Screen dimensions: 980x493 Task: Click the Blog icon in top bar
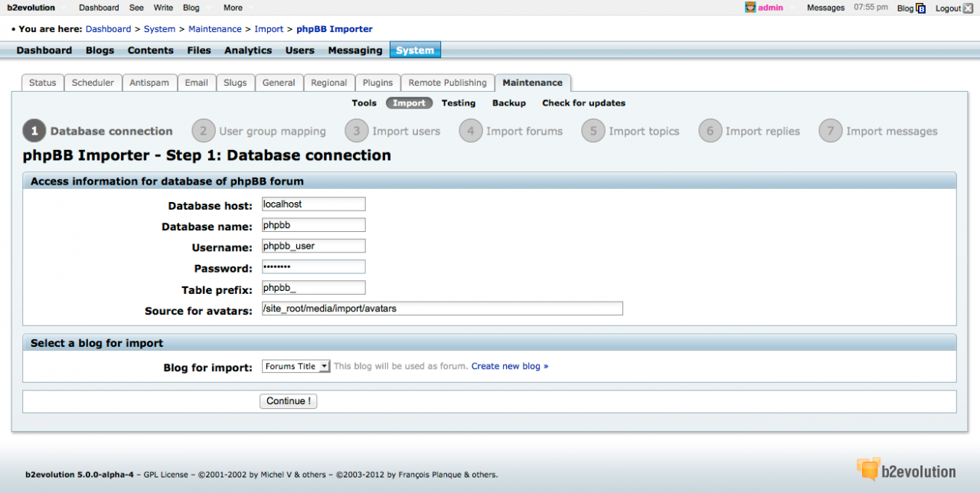[x=921, y=8]
